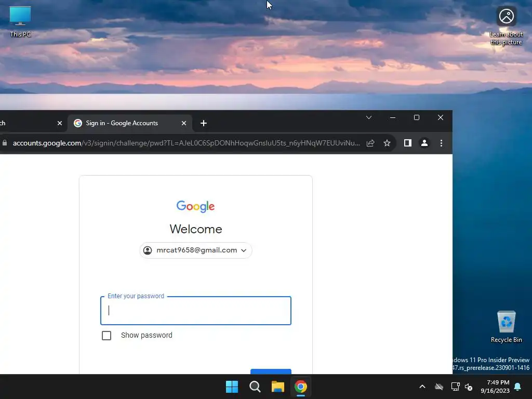Open notifications bell icon
The image size is (532, 399).
[518, 387]
